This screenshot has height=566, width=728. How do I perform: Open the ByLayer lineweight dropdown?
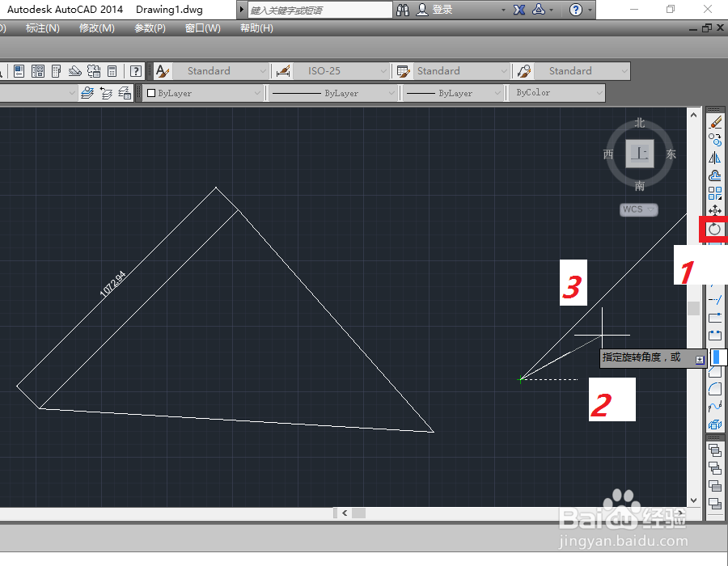[x=453, y=93]
